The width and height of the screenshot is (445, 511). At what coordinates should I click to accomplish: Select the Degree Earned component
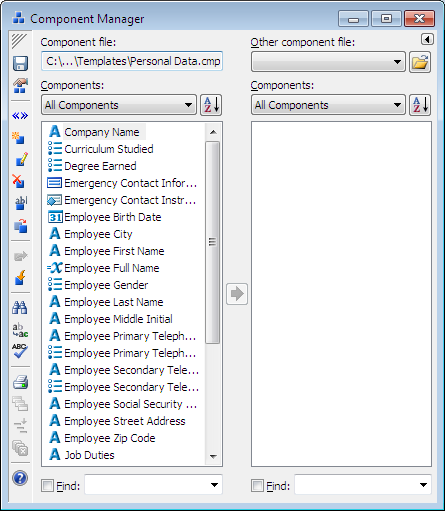pos(92,166)
